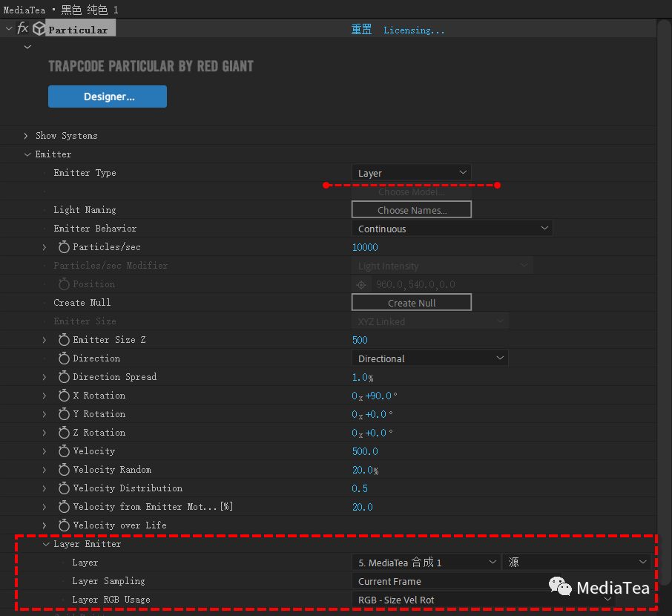Toggle the Velocity Distribution stopwatch
Image resolution: width=672 pixels, height=616 pixels.
(x=64, y=488)
